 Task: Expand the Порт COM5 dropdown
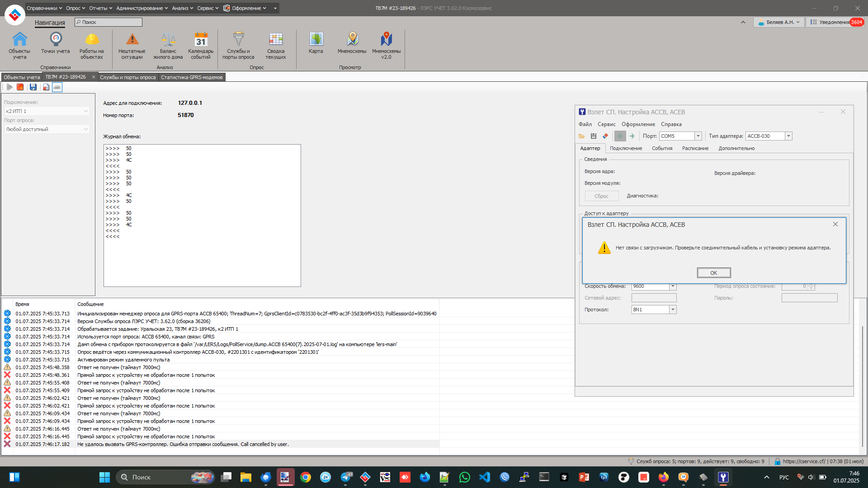(698, 136)
